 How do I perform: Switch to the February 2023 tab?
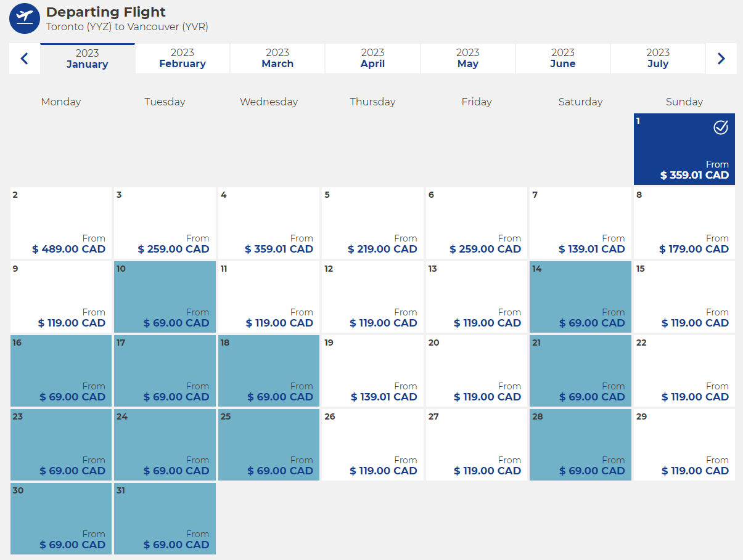pos(183,59)
